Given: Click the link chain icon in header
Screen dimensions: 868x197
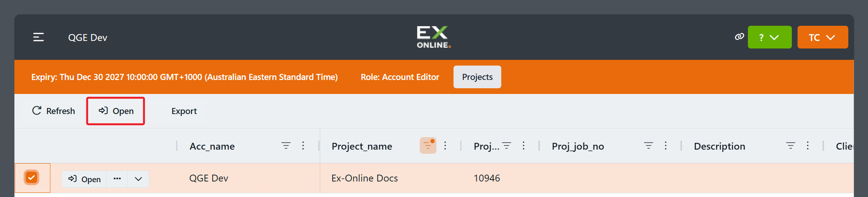Looking at the screenshot, I should click(739, 37).
